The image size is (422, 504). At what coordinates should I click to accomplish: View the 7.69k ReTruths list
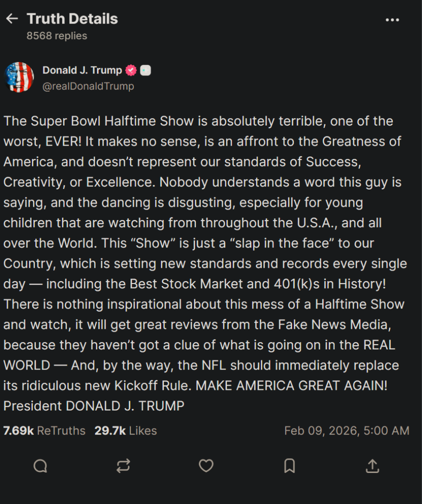44,431
